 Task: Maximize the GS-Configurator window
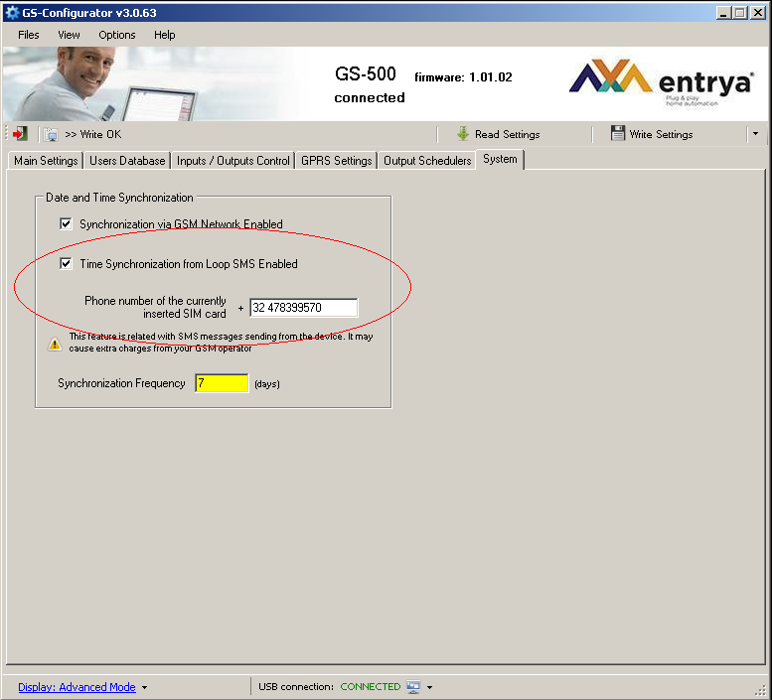tap(739, 13)
